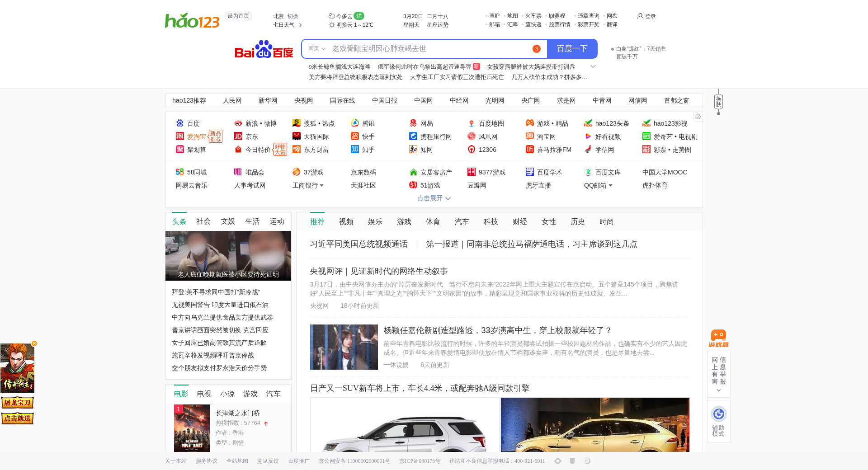Open the settings gear in site grid
868x470 pixels.
[698, 117]
